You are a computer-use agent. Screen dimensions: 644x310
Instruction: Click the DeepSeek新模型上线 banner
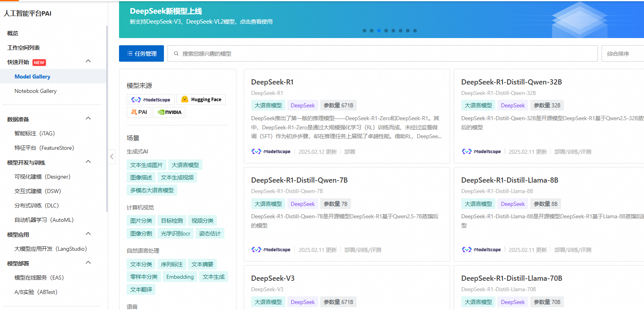[x=382, y=20]
